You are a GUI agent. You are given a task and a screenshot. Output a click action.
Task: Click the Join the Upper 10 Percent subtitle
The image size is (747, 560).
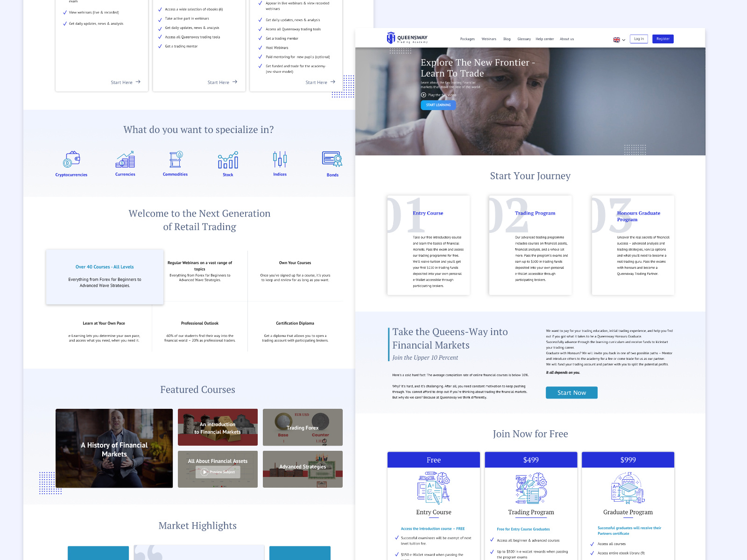tap(425, 357)
